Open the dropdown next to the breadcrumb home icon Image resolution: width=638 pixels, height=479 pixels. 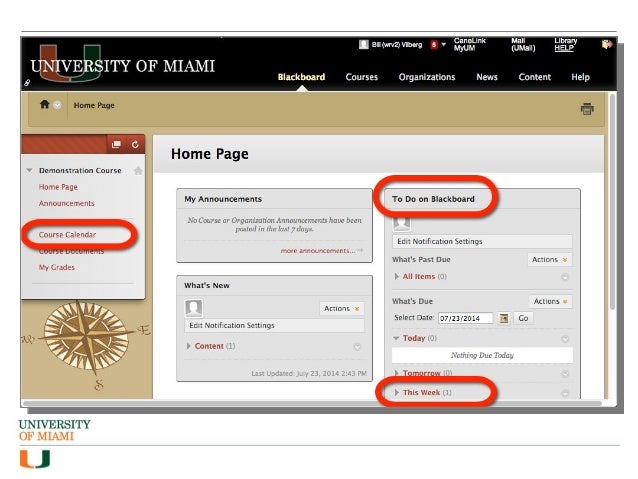coord(58,105)
